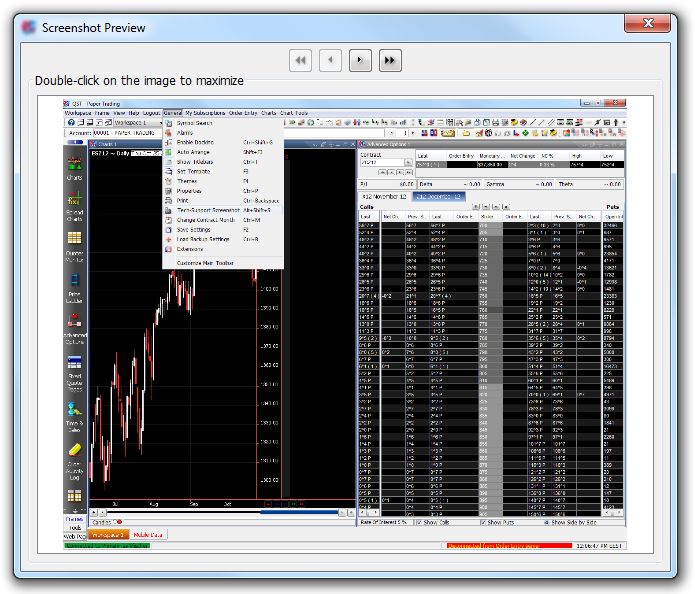Open the My Subscriptions menu

(x=205, y=113)
